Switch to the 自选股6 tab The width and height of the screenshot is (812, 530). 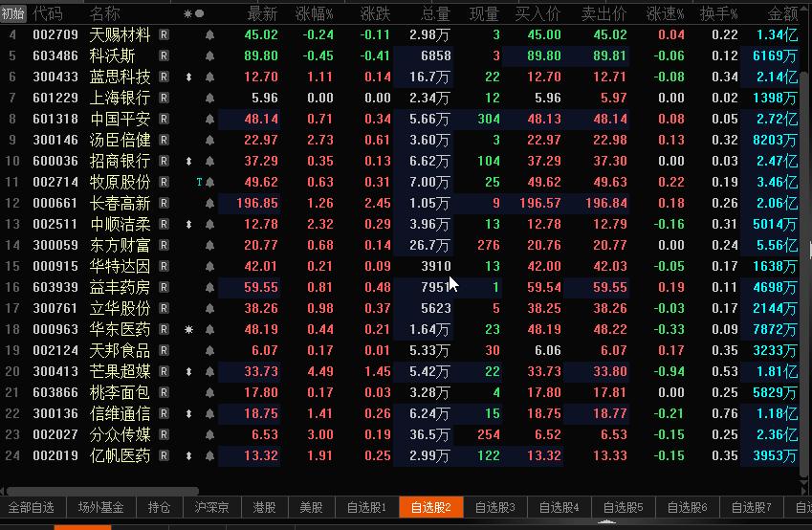(688, 507)
